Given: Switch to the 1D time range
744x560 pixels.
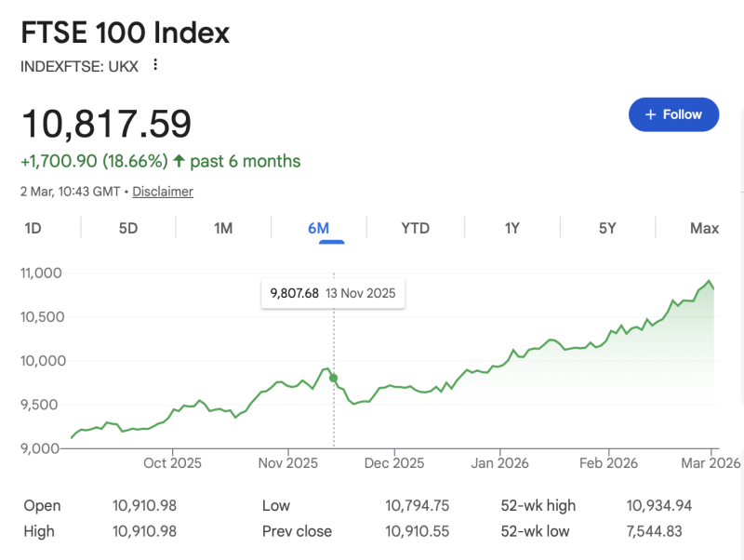Looking at the screenshot, I should point(33,228).
